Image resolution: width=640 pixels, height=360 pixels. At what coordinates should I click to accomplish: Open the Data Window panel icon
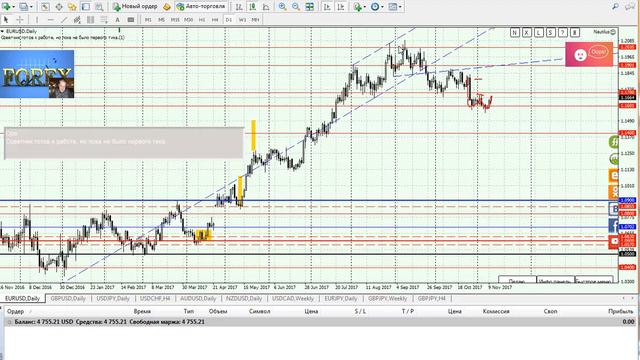[59, 7]
